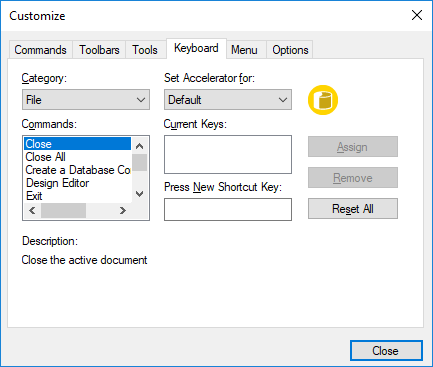Image resolution: width=433 pixels, height=367 pixels.
Task: Click the Press New Shortcut Key field
Action: click(228, 210)
